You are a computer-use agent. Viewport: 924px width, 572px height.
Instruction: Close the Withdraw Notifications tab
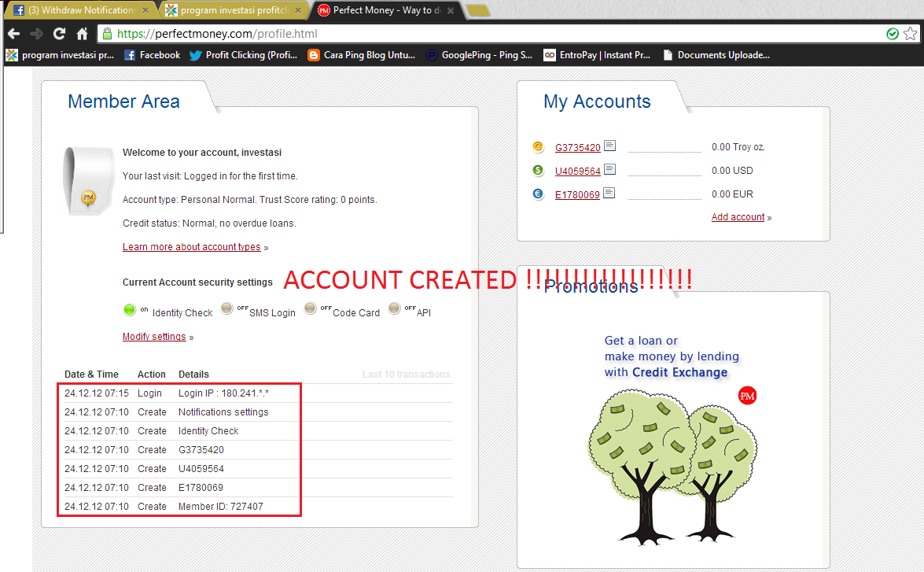(145, 10)
